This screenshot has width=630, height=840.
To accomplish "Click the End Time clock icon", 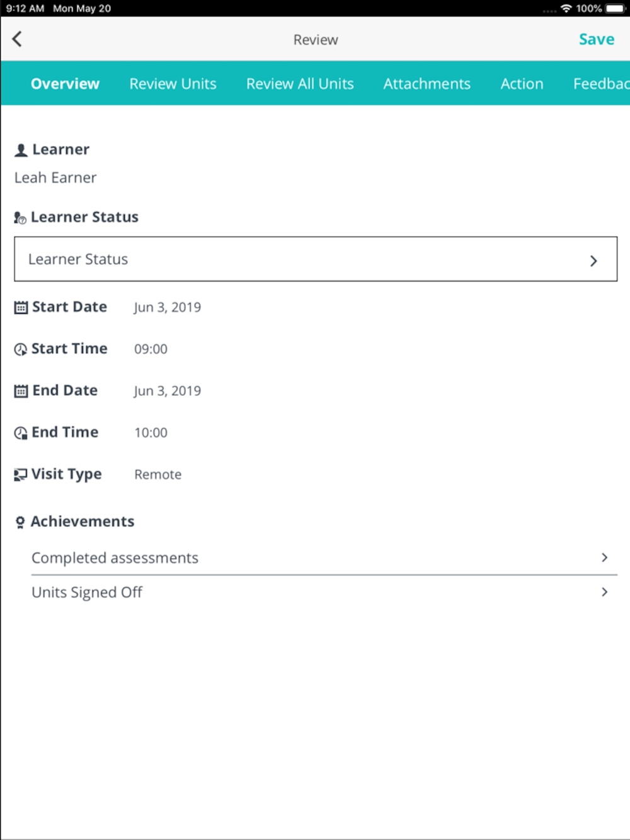I will point(21,433).
